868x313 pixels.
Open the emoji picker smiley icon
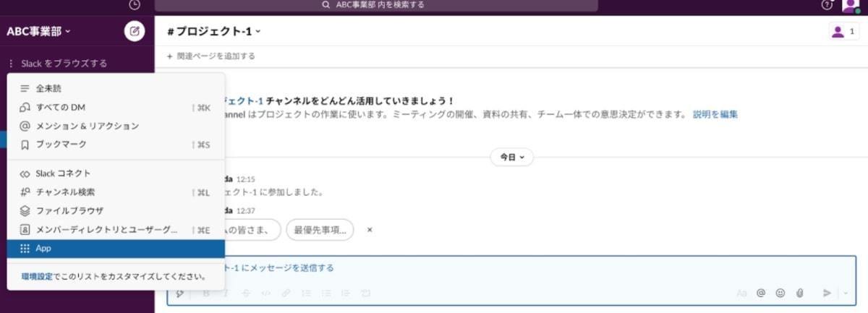point(780,293)
